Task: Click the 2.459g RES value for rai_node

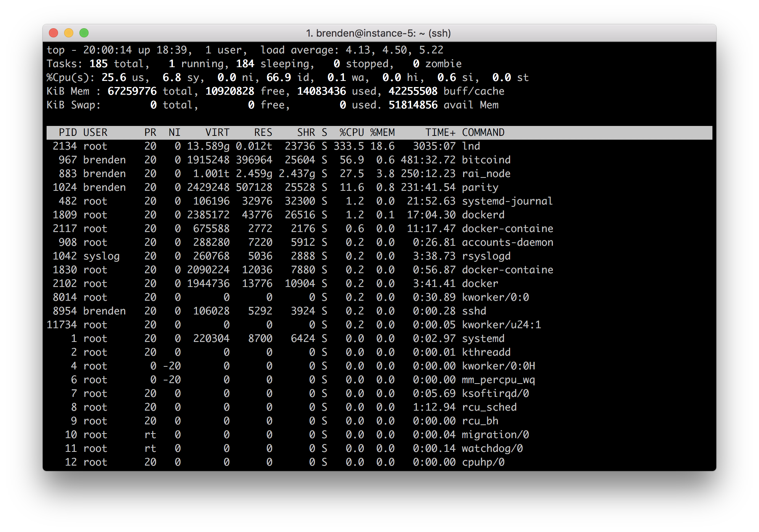Action: click(x=254, y=174)
